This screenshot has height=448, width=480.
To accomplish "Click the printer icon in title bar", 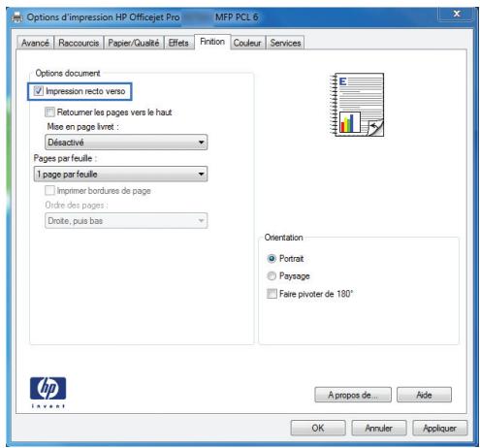I will (x=17, y=16).
